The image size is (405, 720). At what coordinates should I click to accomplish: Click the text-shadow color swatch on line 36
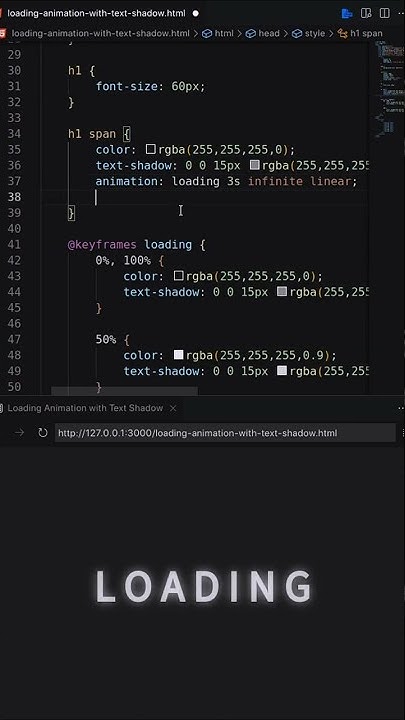click(x=254, y=165)
